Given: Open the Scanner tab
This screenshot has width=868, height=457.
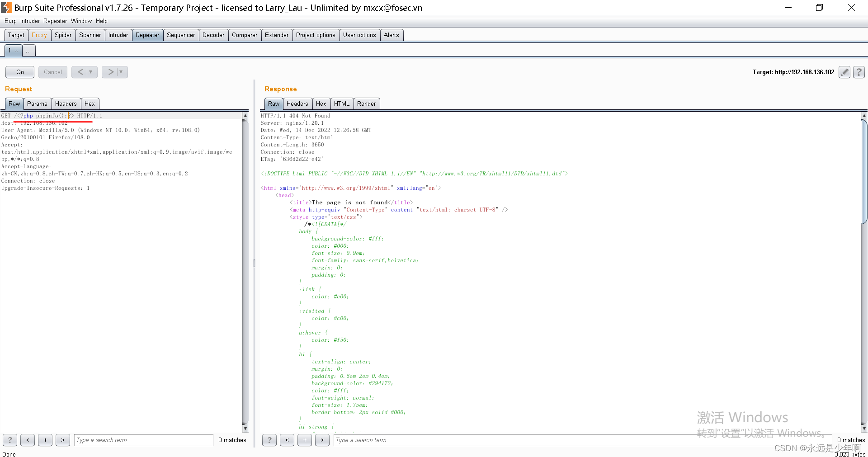Looking at the screenshot, I should [x=90, y=35].
